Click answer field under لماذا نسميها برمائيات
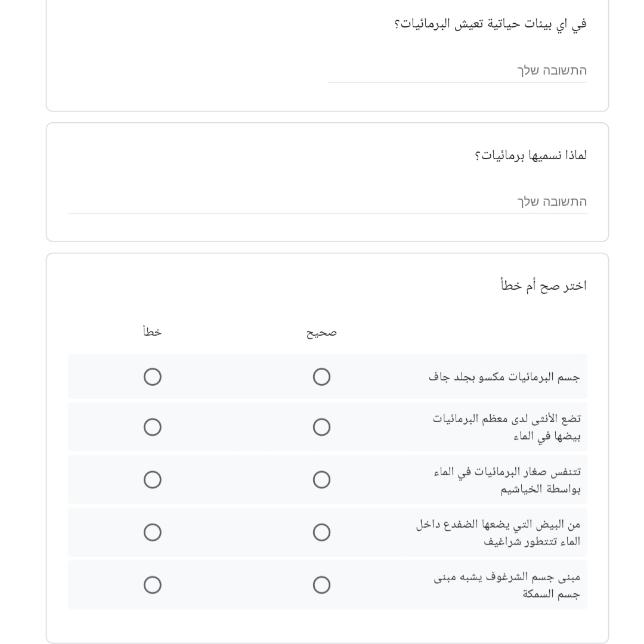 pyautogui.click(x=327, y=202)
